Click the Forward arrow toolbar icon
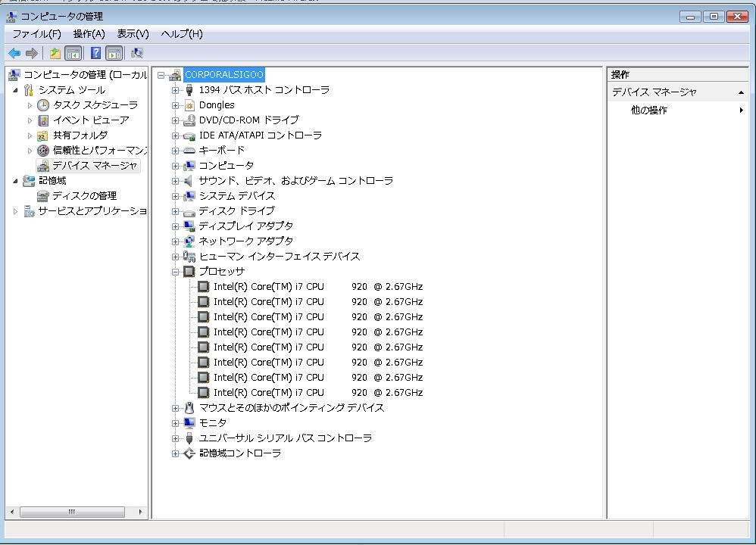The width and height of the screenshot is (756, 545). tap(31, 53)
